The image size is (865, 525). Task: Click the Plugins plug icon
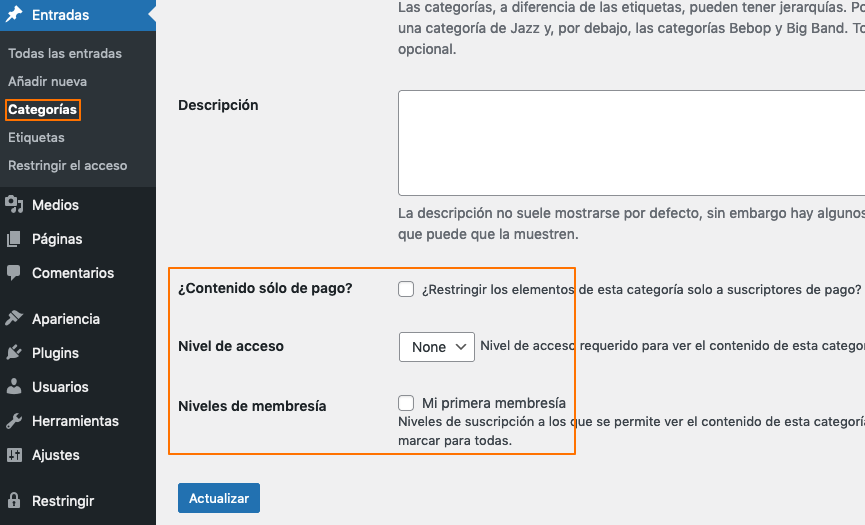(14, 353)
